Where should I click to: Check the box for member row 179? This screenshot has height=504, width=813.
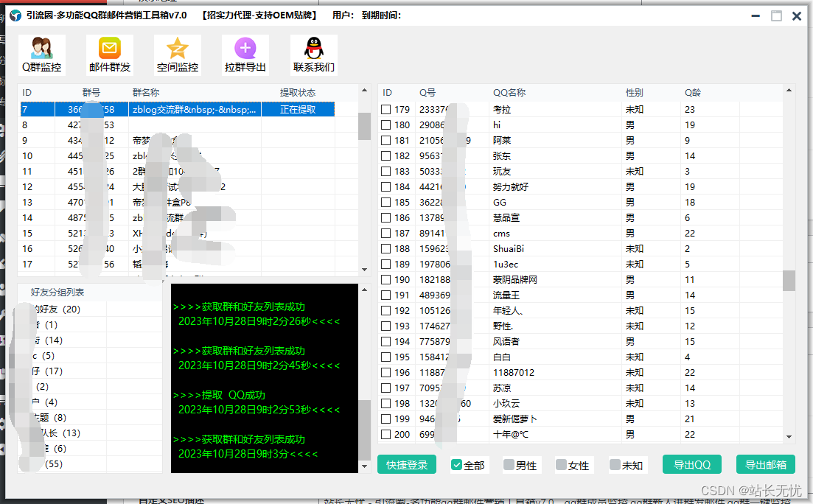(385, 109)
